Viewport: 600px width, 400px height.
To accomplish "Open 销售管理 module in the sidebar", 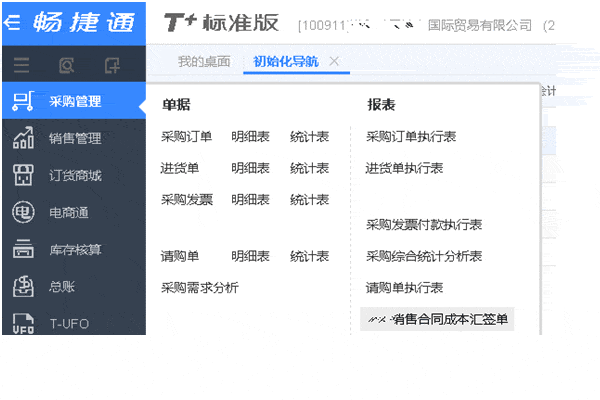I will coord(74,138).
